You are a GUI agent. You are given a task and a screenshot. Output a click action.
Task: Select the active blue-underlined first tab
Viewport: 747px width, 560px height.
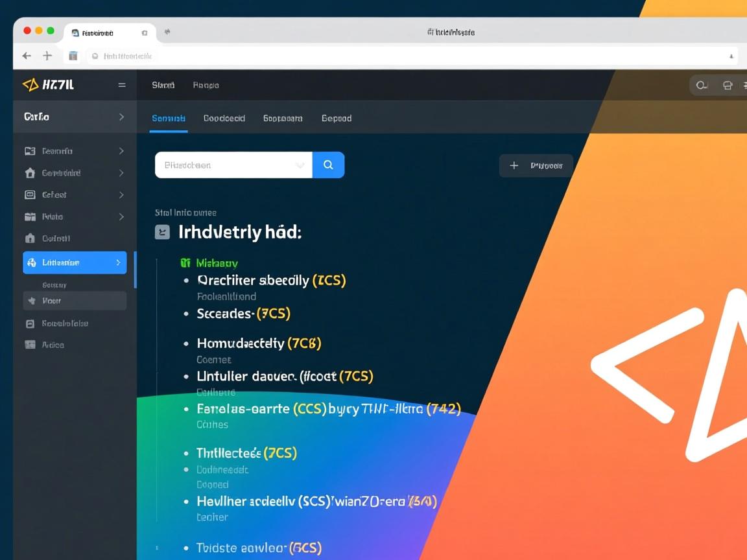(169, 119)
